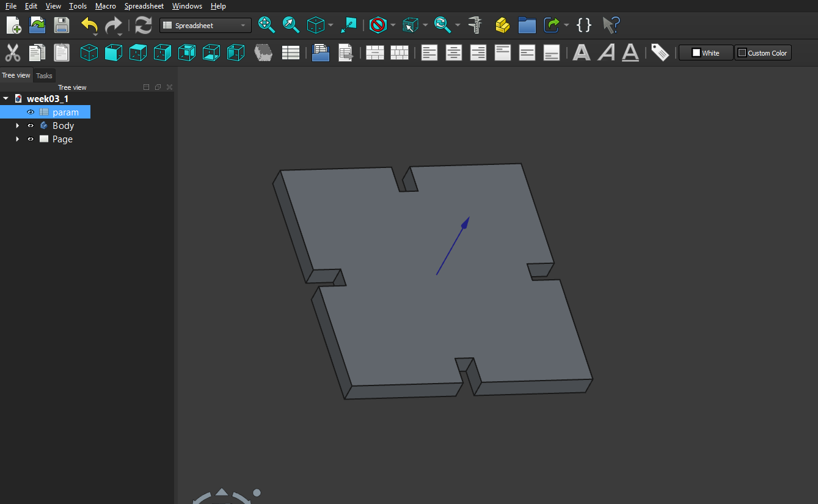Image resolution: width=818 pixels, height=504 pixels.
Task: Select the Body item in tree
Action: point(63,125)
